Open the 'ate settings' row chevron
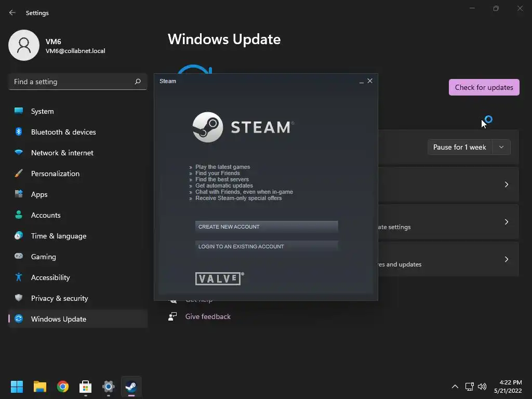This screenshot has height=399, width=532. click(506, 221)
